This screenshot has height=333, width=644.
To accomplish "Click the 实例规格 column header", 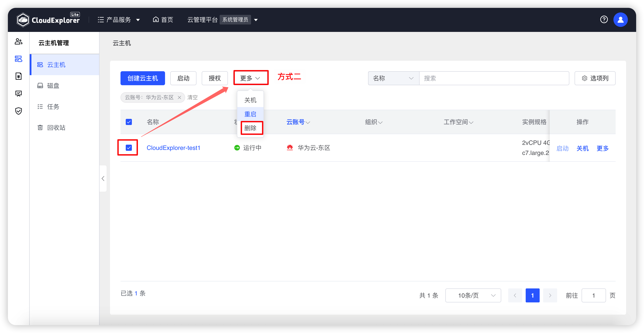I will (534, 122).
